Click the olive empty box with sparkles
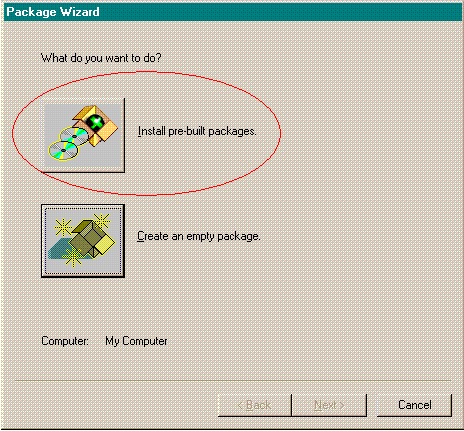 tap(93, 238)
